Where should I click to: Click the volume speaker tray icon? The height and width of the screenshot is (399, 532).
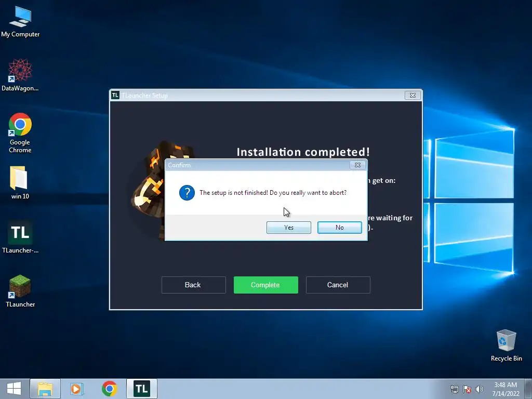480,389
